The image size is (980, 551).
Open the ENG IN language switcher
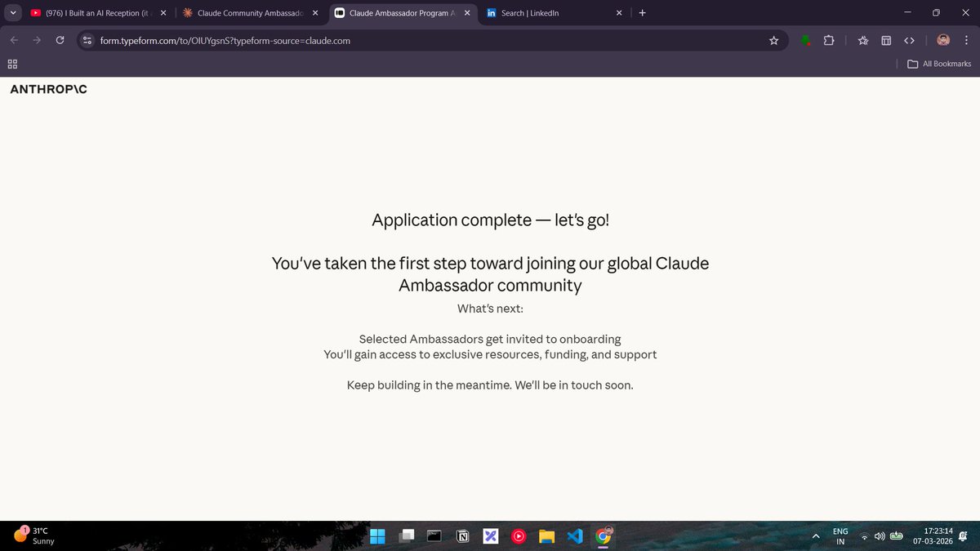[x=840, y=536]
